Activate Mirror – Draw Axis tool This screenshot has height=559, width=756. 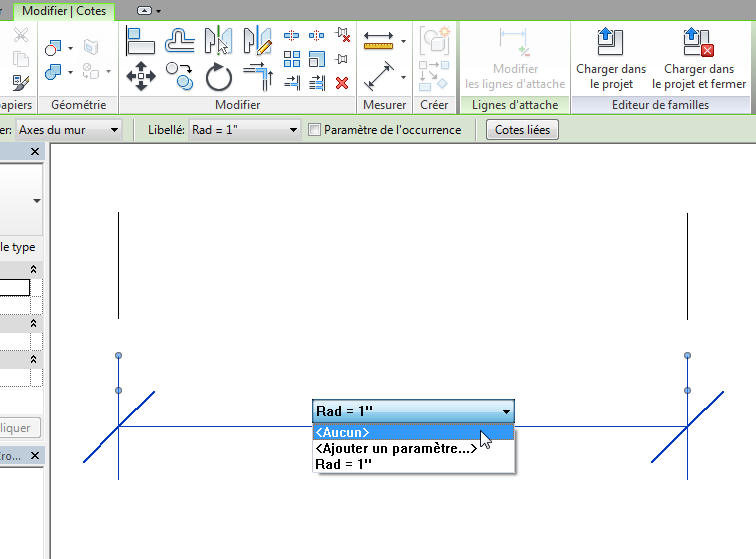click(x=257, y=41)
